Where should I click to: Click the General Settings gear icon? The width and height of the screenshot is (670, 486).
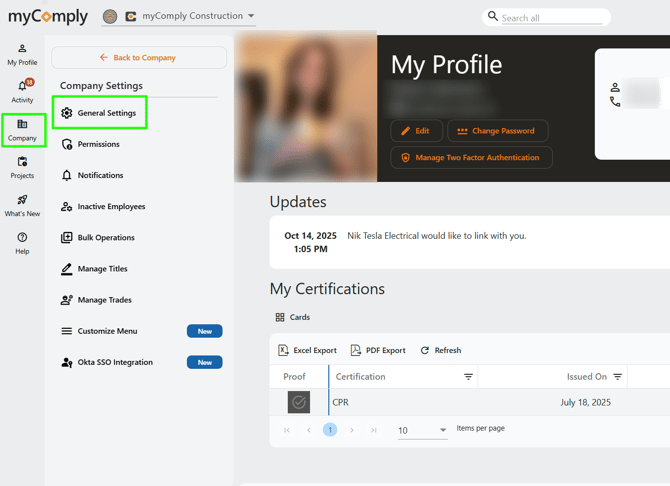67,113
